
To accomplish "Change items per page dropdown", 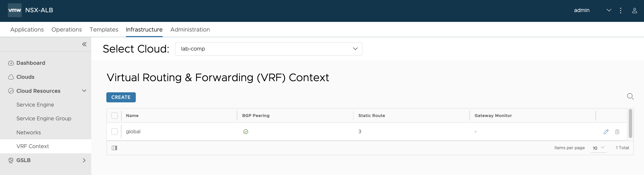I will pos(599,148).
